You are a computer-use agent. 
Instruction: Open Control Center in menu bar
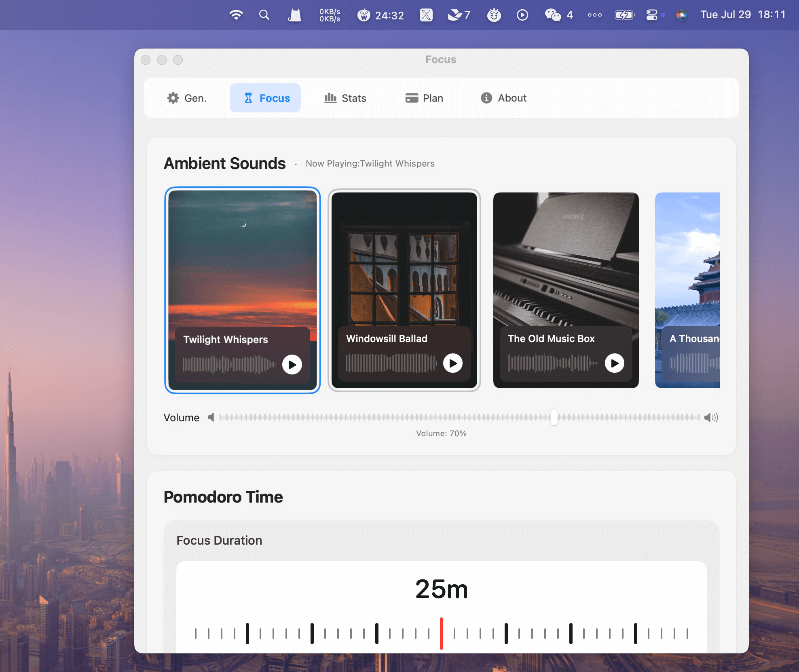[x=651, y=15]
